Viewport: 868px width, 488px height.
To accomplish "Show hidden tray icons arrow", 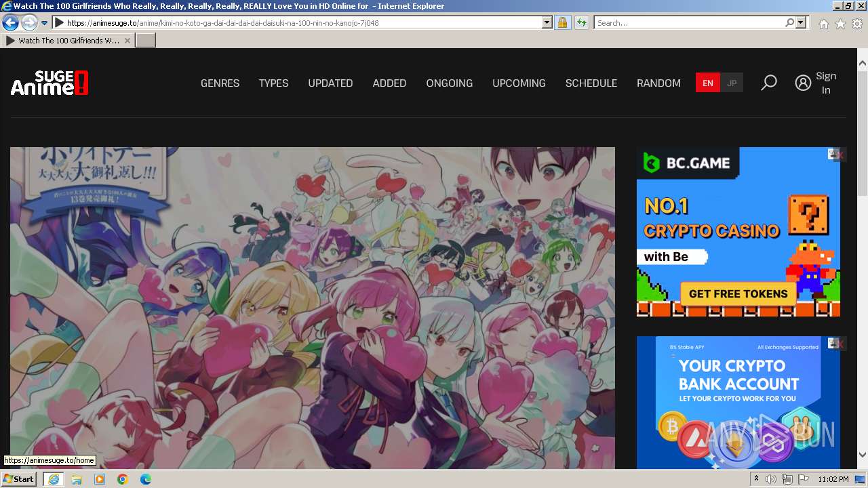I will click(757, 479).
